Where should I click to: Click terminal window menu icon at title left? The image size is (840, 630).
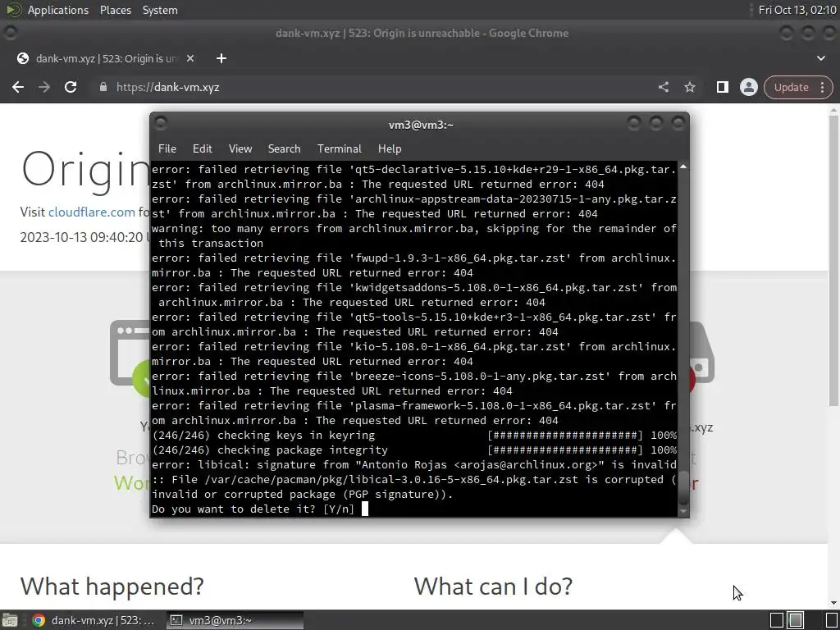coord(161,124)
